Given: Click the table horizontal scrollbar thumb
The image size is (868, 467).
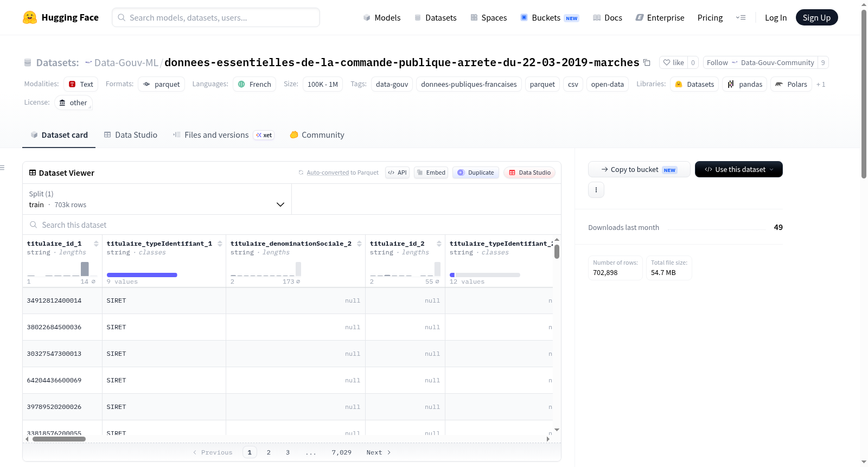Looking at the screenshot, I should [59, 439].
